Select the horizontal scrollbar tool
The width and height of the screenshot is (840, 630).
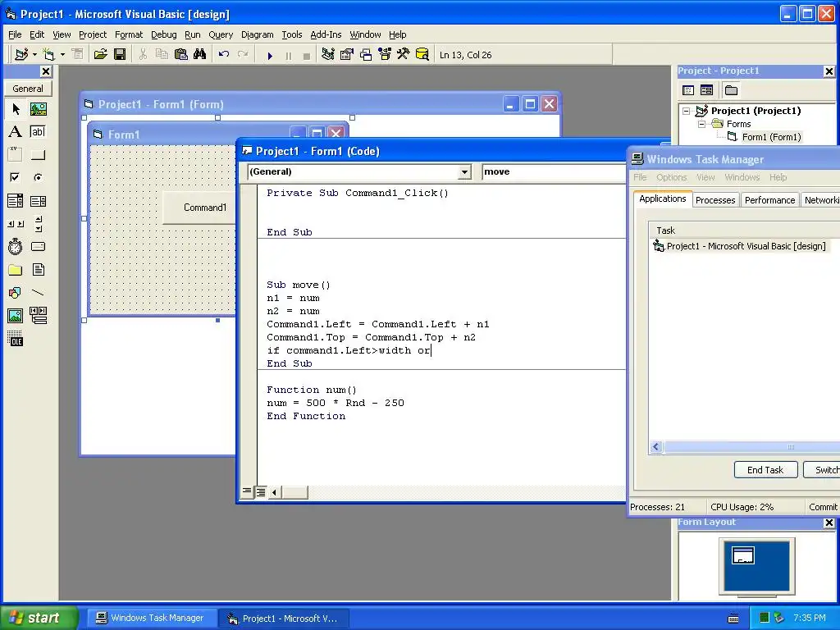coord(16,224)
